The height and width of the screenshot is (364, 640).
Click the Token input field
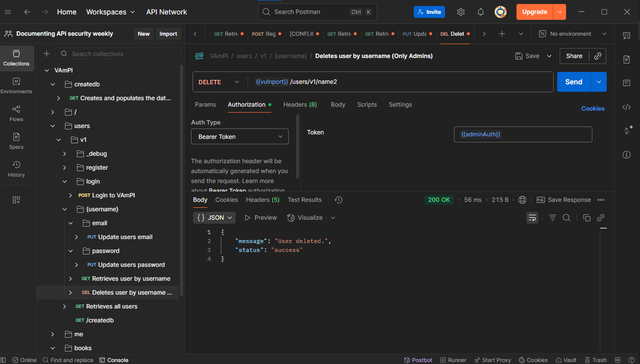point(523,134)
